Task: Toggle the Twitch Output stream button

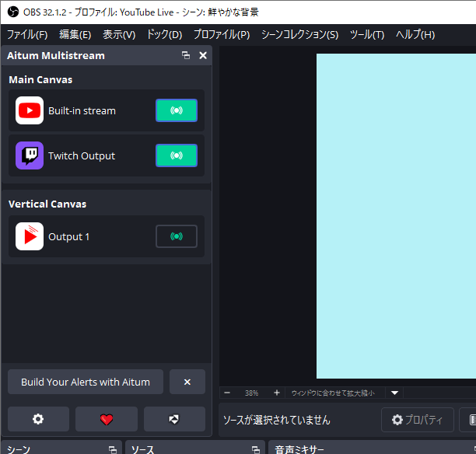Action: [177, 155]
